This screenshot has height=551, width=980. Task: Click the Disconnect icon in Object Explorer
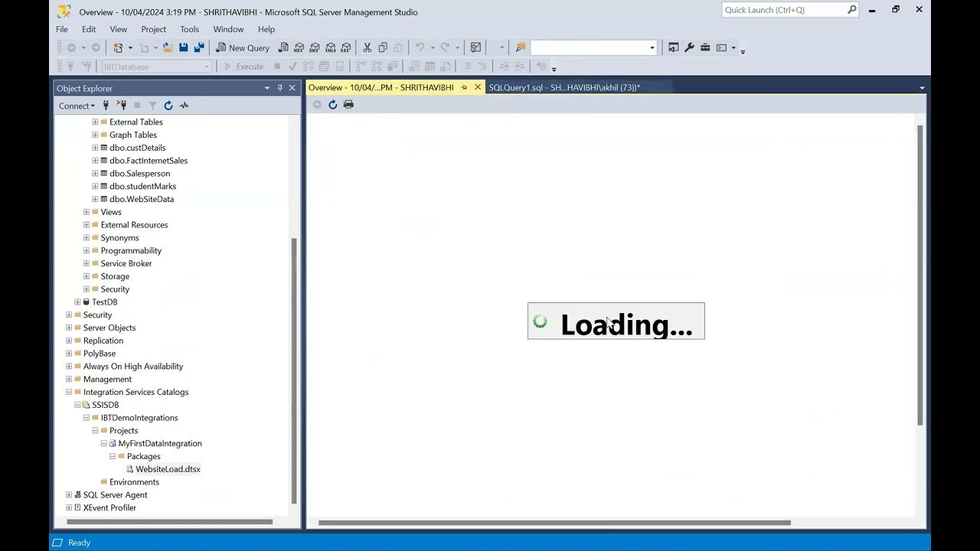click(122, 106)
